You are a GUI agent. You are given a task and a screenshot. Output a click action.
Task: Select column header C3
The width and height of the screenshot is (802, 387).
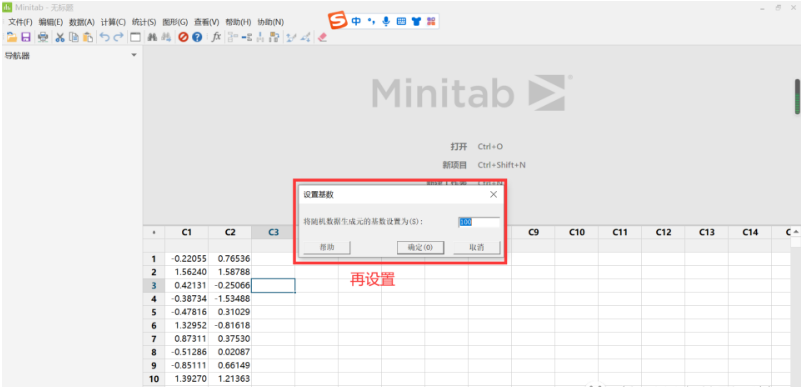click(273, 233)
